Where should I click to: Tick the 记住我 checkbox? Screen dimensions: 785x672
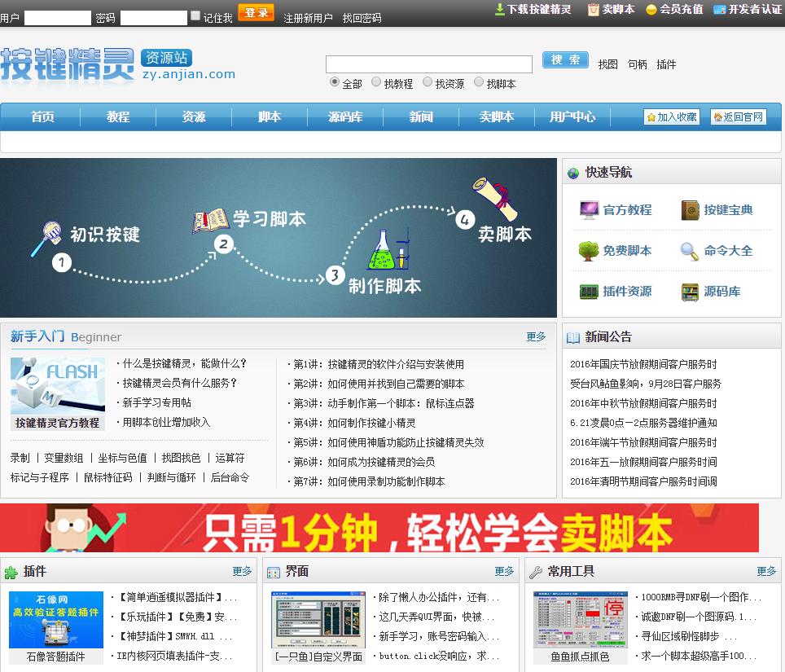coord(195,16)
